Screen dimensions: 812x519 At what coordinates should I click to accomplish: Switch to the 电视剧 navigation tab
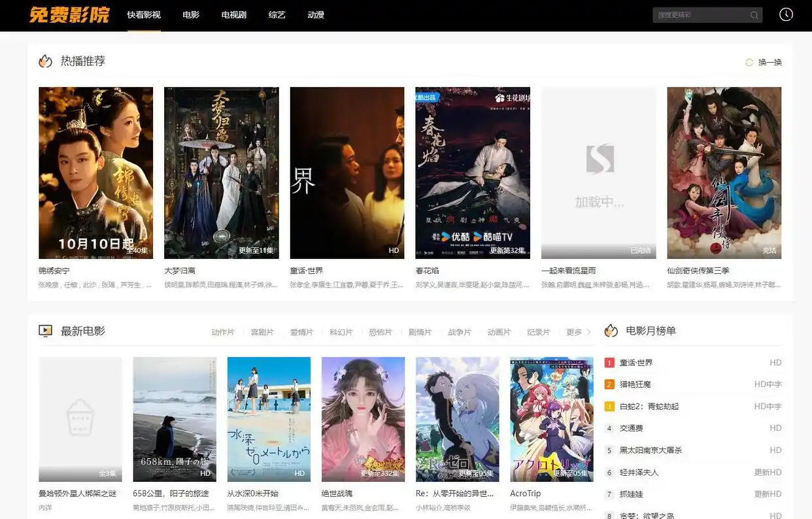[x=233, y=15]
